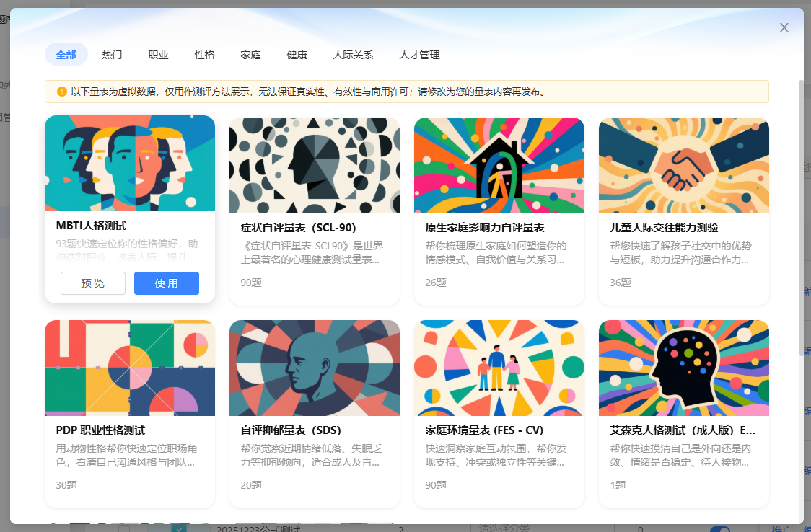The image size is (811, 532).
Task: Select the 性格 tab
Action: (204, 55)
